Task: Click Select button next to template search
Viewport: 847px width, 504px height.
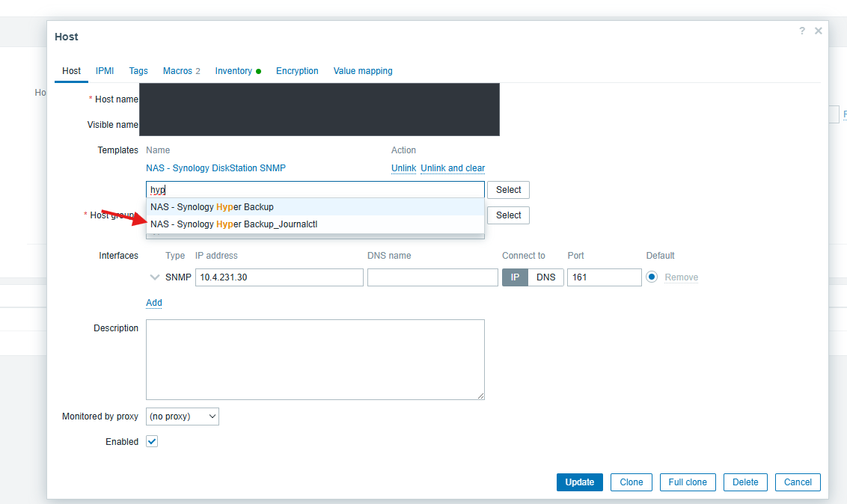Action: pos(508,189)
